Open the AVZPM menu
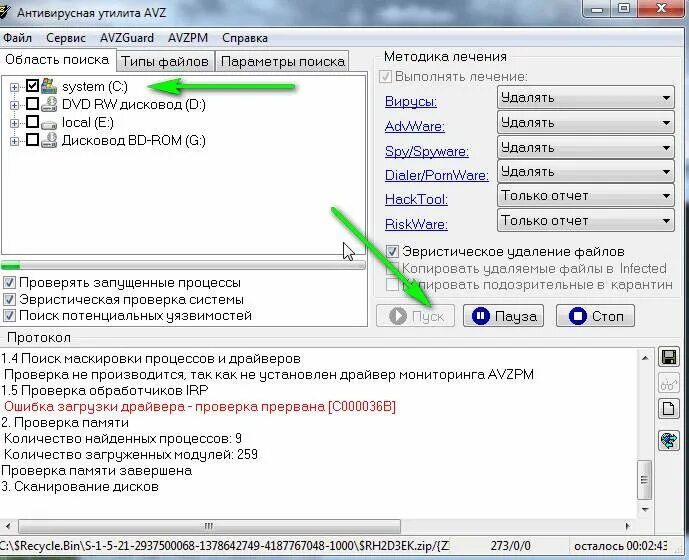 [x=188, y=38]
